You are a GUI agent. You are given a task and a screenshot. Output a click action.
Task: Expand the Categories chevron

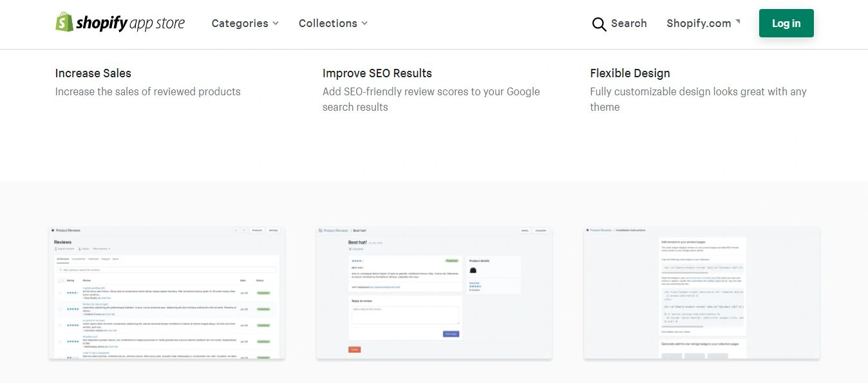[x=276, y=23]
